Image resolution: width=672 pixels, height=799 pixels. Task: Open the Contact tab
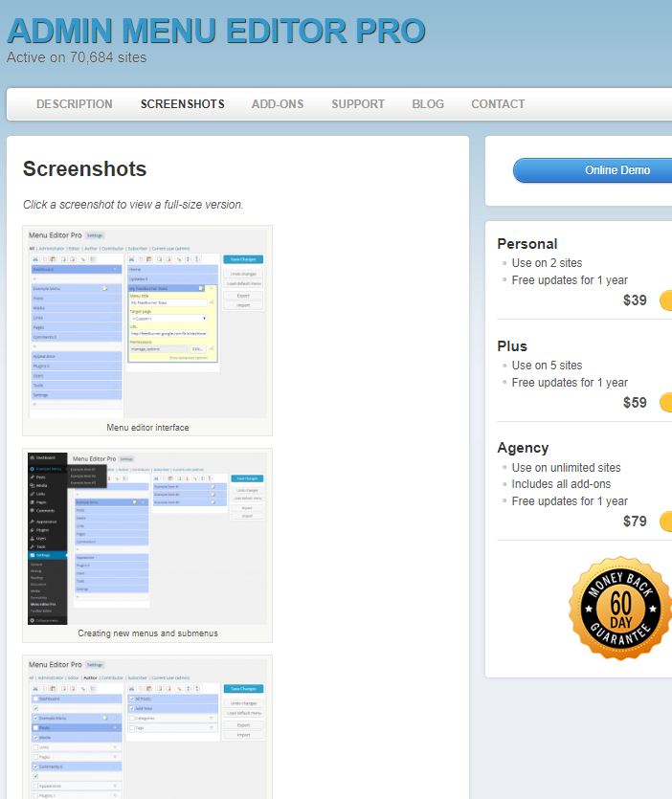498,104
